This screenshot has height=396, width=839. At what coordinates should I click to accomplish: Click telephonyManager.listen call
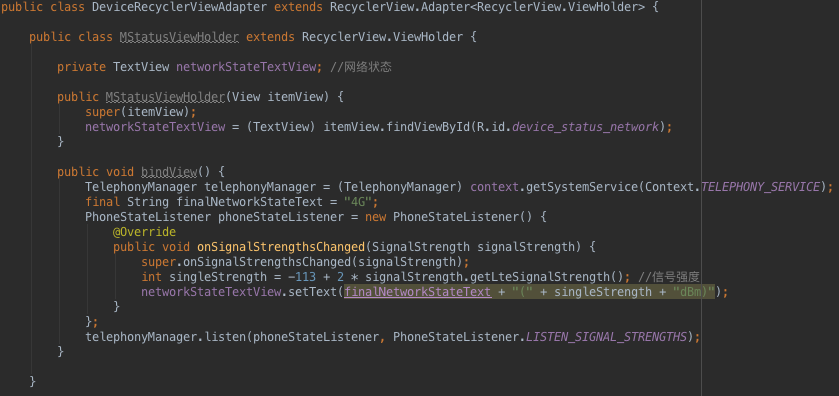click(x=393, y=337)
